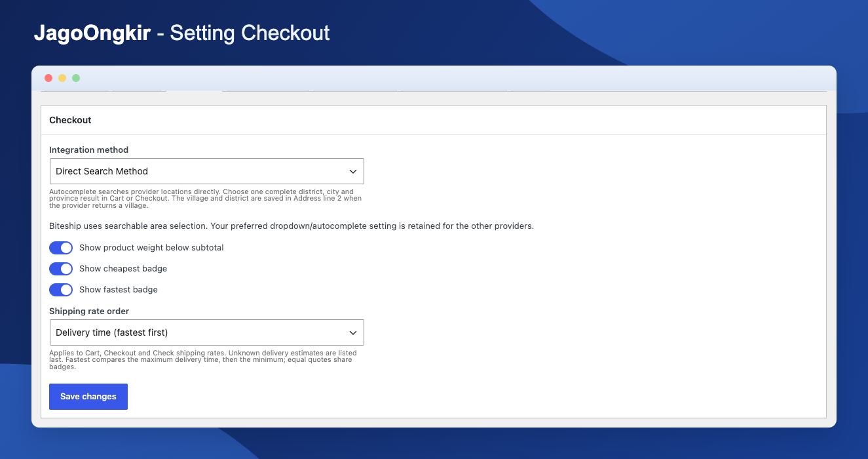Screen dimensions: 868x459
Task: Click the Show cheapest badge label text
Action: (x=123, y=269)
